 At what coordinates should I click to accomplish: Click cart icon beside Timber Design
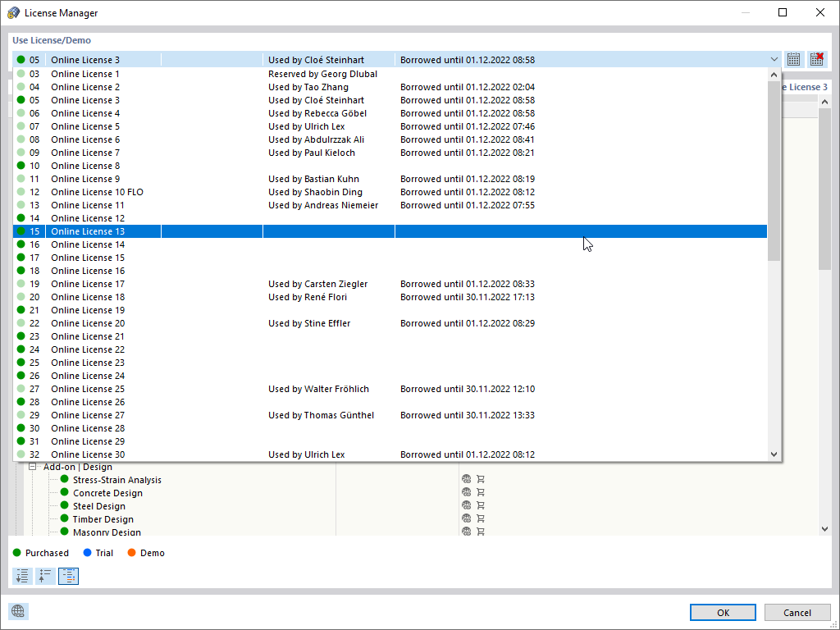481,518
